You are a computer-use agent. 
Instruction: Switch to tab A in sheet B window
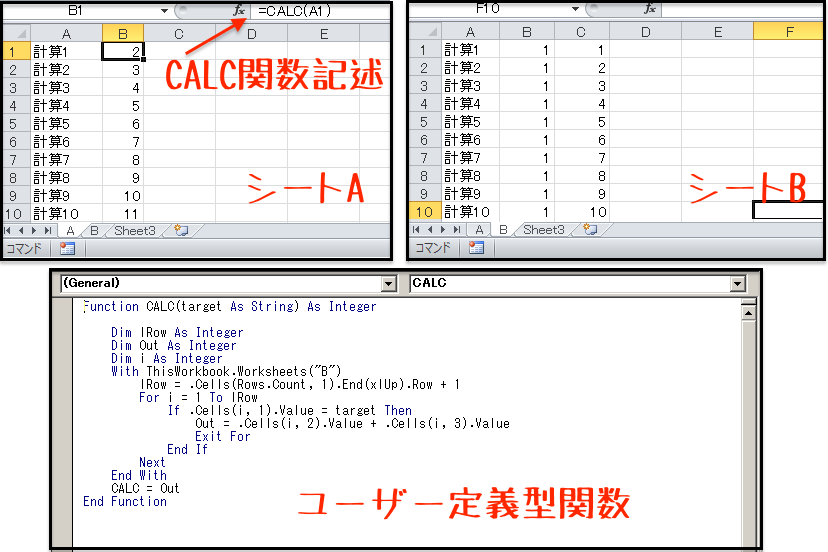click(479, 230)
